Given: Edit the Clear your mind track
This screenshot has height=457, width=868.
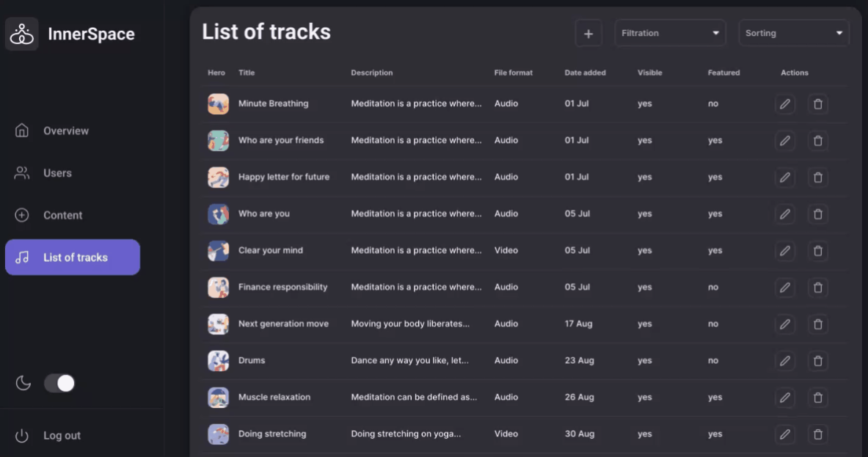Looking at the screenshot, I should (x=784, y=251).
